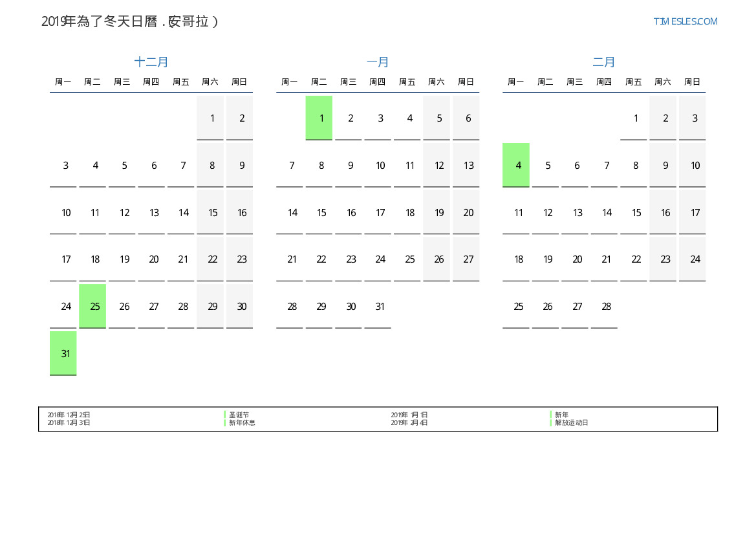Viewport: 756px width, 535px height.
Task: Select February 28 in the calendar
Action: pyautogui.click(x=604, y=306)
